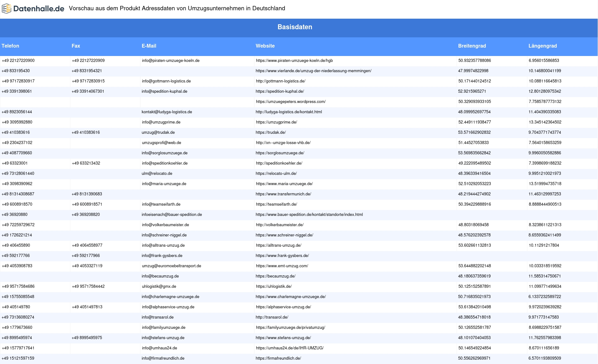
Task: Click URL https://familyumzuege.de/privatumzug/
Action: coord(291,328)
